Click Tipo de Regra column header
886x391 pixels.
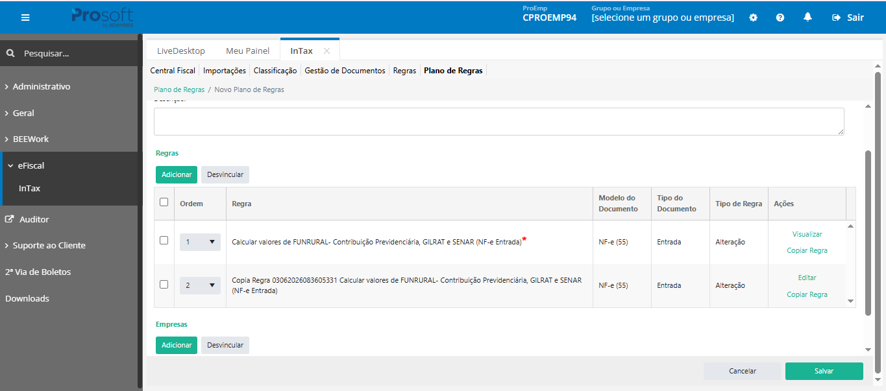point(739,203)
